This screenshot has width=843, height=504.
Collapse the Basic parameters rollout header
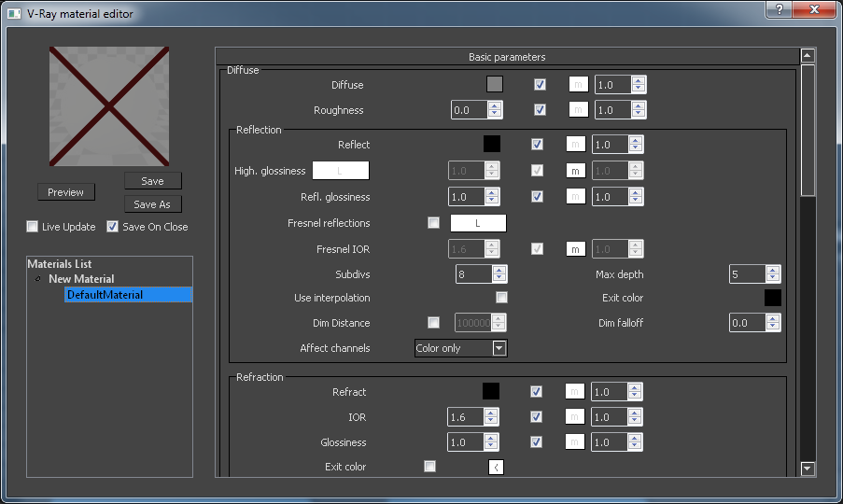[x=507, y=56]
